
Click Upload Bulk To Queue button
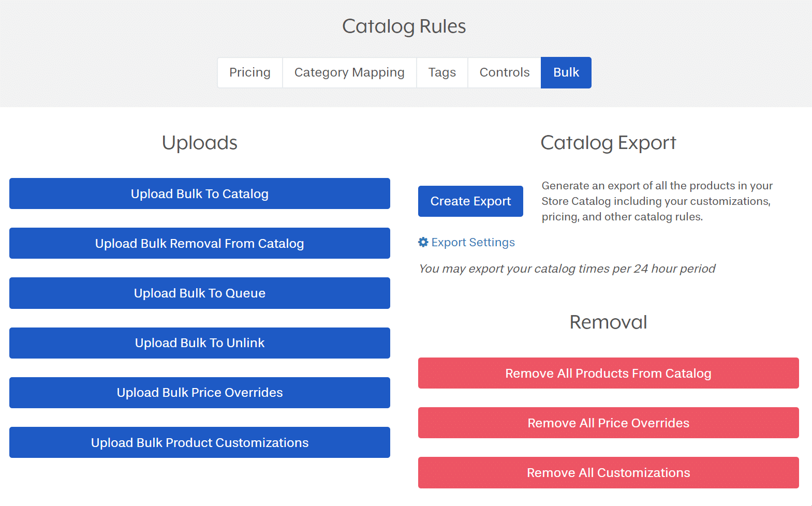200,293
